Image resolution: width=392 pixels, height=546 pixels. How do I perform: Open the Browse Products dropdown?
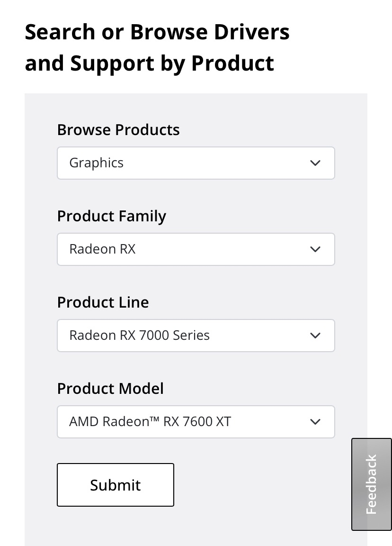(x=196, y=163)
